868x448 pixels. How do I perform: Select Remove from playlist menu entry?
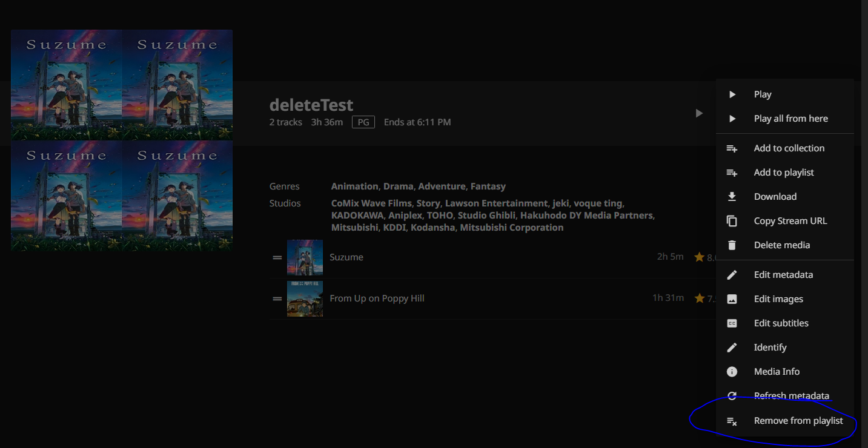click(x=798, y=421)
